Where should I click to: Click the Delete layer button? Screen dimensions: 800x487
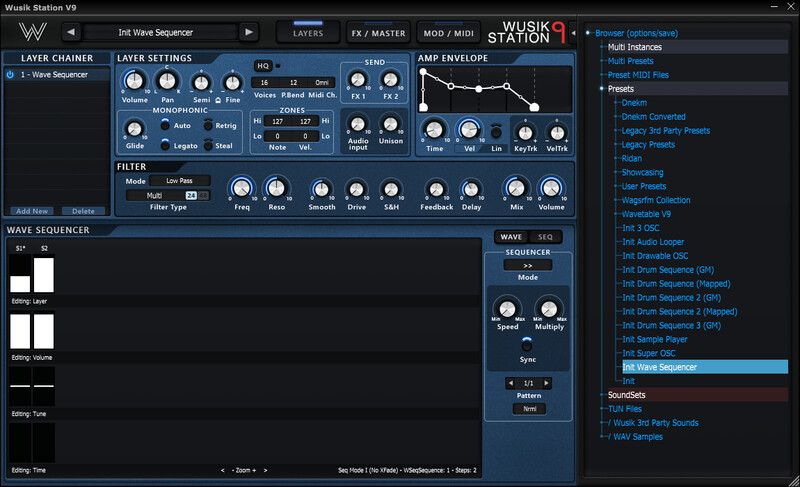pyautogui.click(x=83, y=211)
